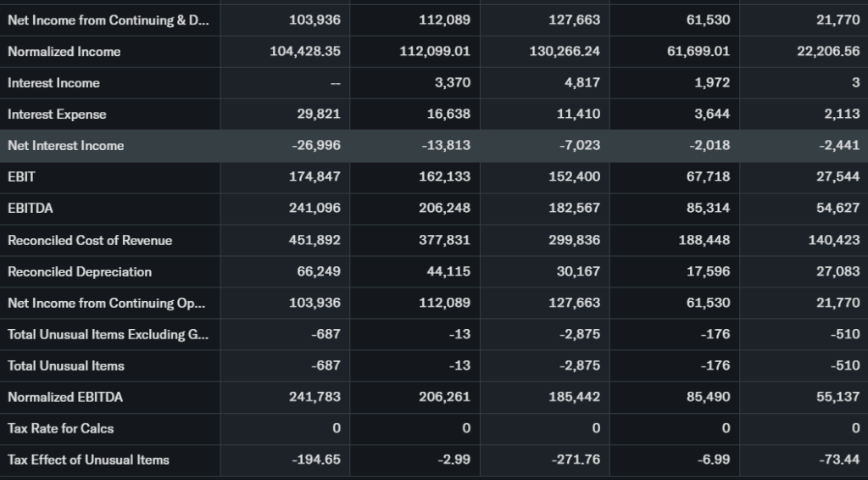The height and width of the screenshot is (480, 868).
Task: Select the Net Interest Income value -13,813
Action: coord(446,146)
